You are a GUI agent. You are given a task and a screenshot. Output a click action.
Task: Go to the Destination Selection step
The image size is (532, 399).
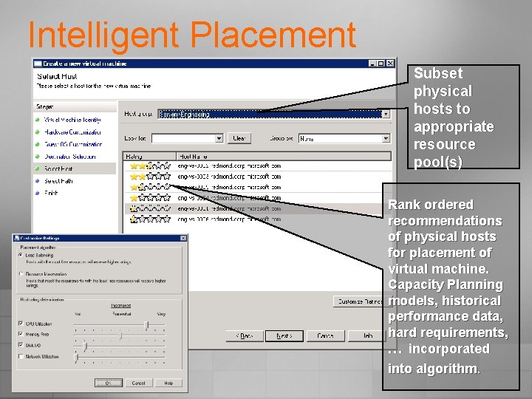[70, 157]
